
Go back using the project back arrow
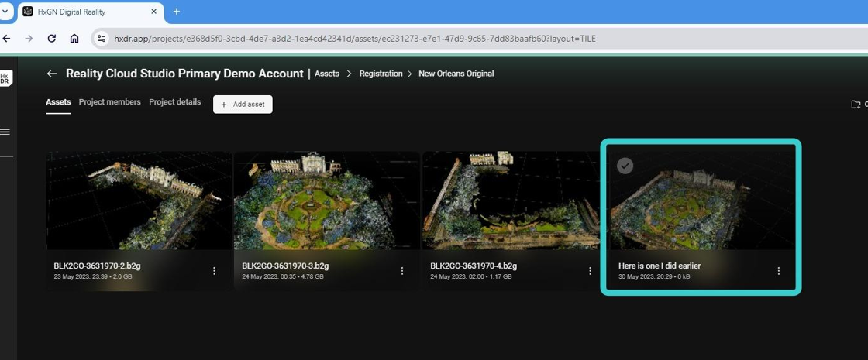coord(52,74)
